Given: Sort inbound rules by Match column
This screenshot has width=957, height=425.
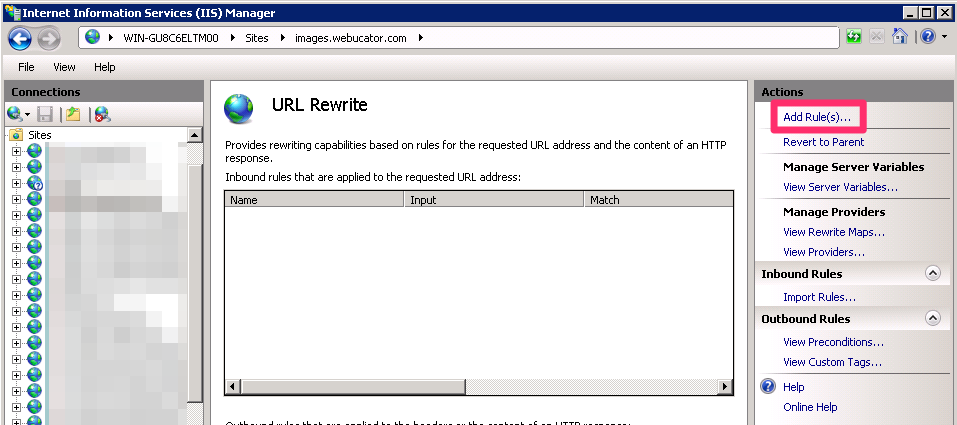Looking at the screenshot, I should point(659,200).
